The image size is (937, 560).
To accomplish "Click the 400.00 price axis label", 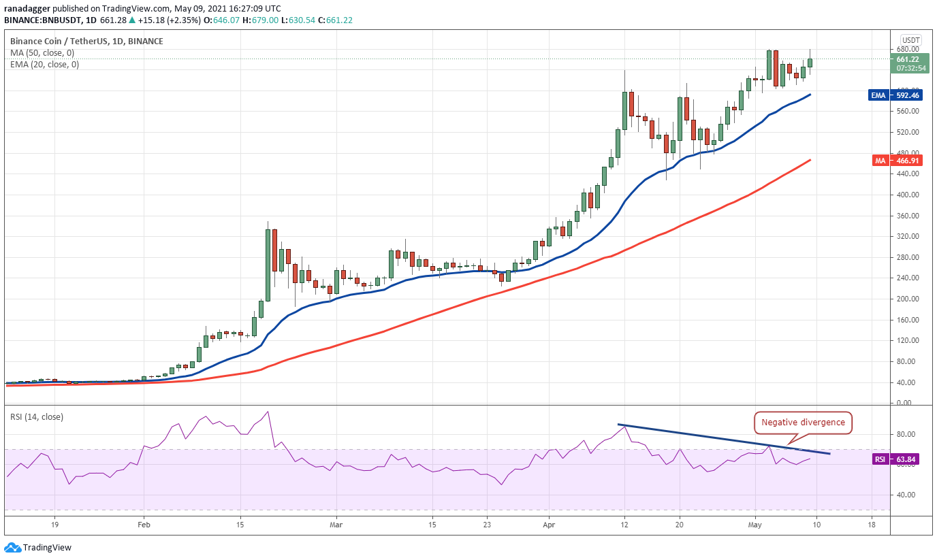I will [908, 195].
